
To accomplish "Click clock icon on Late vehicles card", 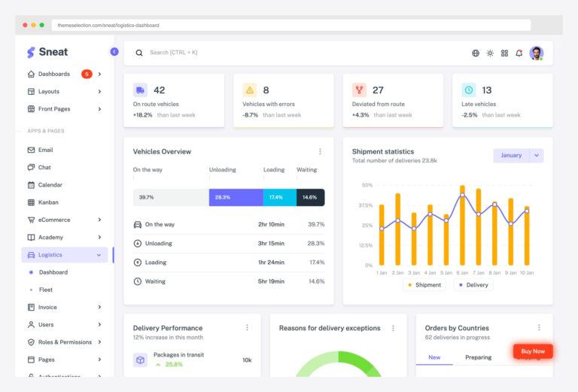I will pyautogui.click(x=469, y=90).
